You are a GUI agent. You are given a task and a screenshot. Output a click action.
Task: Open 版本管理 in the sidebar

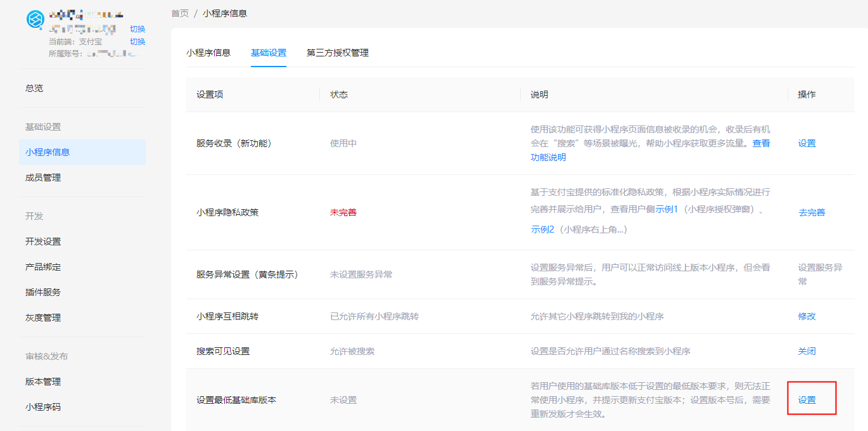[x=43, y=382]
